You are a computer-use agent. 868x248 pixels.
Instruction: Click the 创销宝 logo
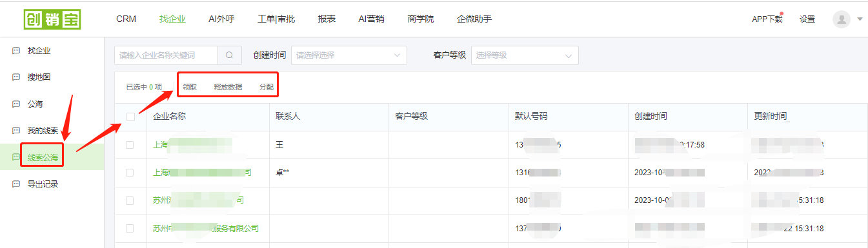(52, 19)
